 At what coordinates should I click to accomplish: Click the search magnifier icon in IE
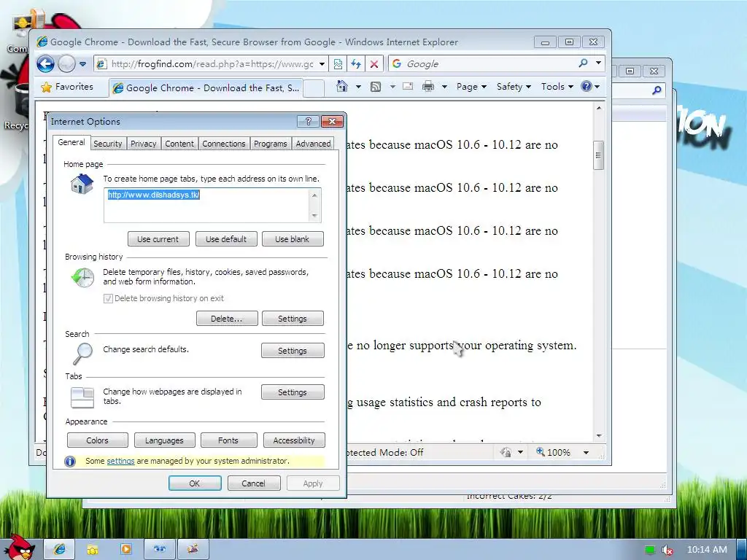tap(583, 63)
